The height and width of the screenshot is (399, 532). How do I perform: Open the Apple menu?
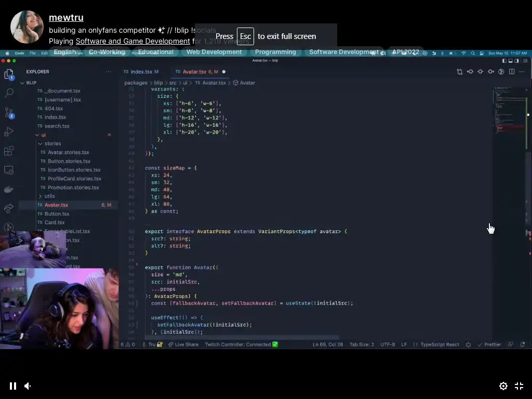coord(7,54)
